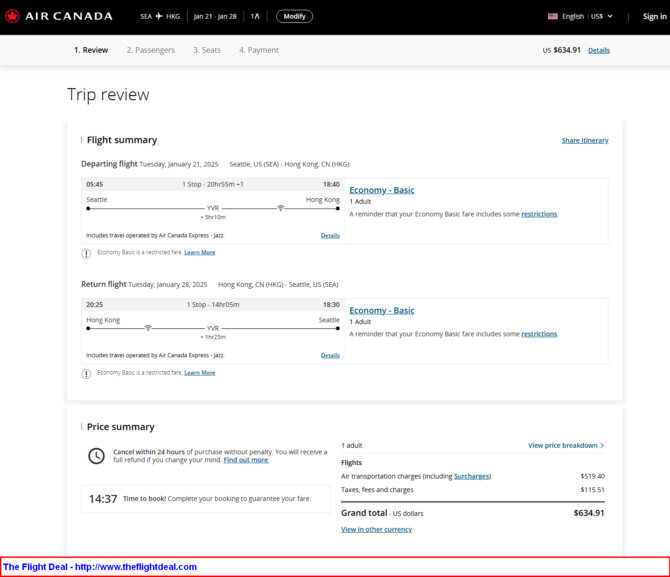670x577 pixels.
Task: Select the 4. Payment step tab
Action: pyautogui.click(x=259, y=50)
